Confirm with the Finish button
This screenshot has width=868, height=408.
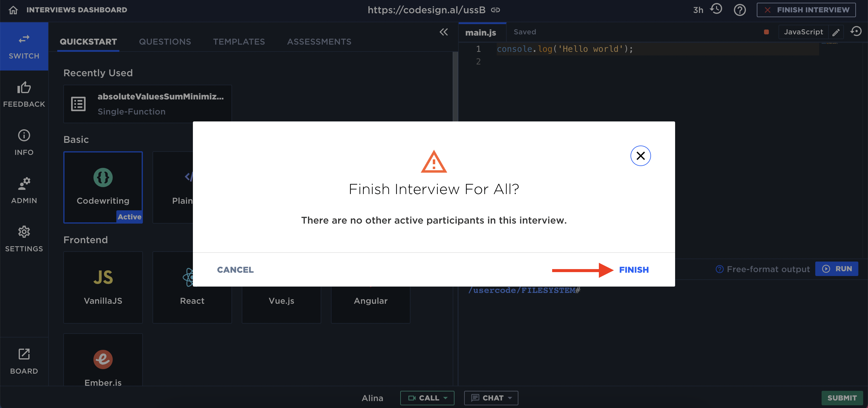pos(634,270)
